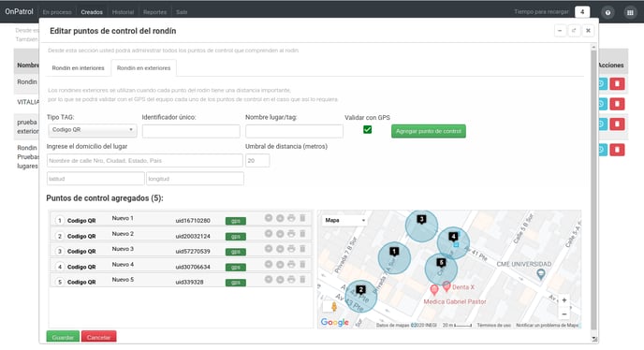Uncheck the Validar con GPS checkbox

pos(368,130)
